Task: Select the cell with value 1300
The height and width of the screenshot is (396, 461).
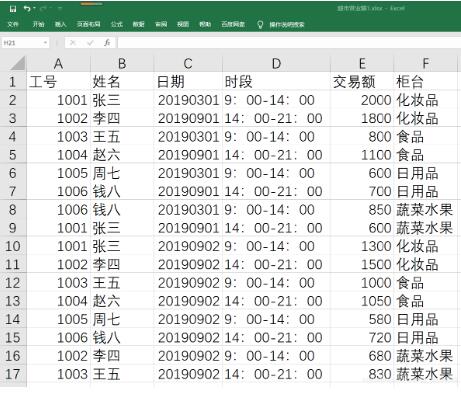Action: click(x=362, y=246)
